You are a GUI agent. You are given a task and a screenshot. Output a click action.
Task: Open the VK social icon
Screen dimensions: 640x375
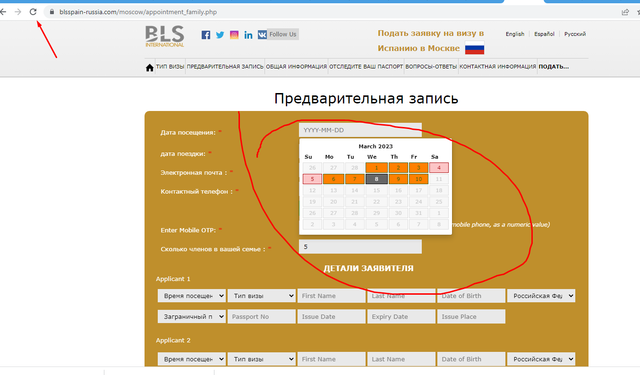[x=262, y=35]
